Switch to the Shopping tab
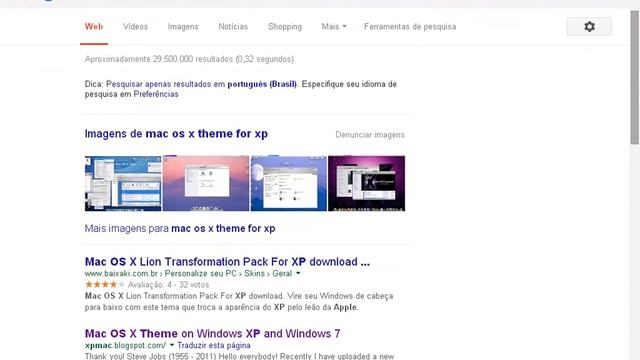This screenshot has height=360, width=640. pyautogui.click(x=285, y=27)
